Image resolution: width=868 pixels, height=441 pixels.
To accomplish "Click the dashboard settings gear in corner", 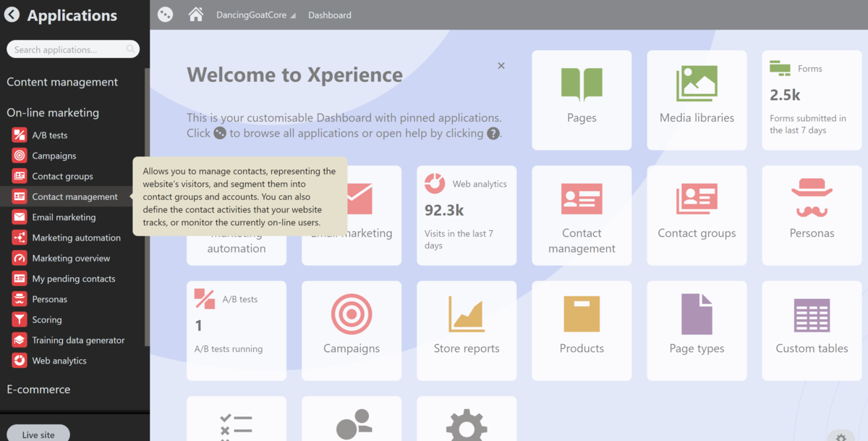I will [x=841, y=437].
